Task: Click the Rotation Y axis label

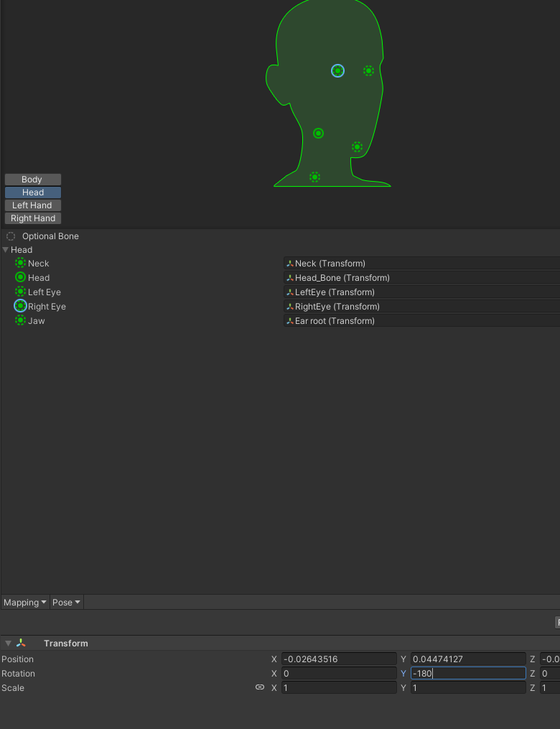Action: [x=403, y=674]
